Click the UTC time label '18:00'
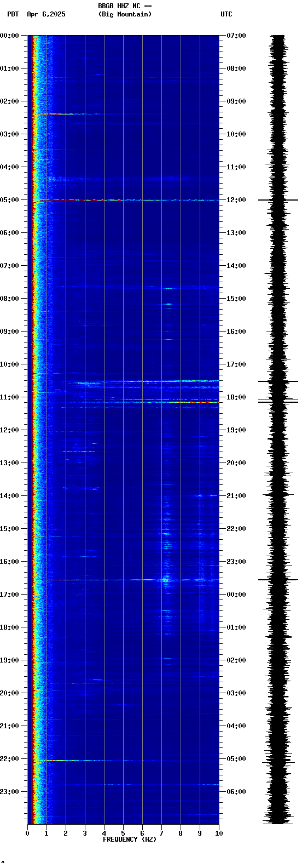 tap(236, 397)
